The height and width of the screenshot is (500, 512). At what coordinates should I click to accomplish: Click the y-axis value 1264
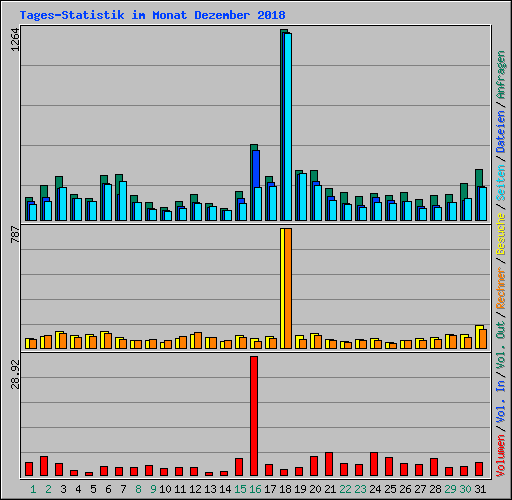point(15,39)
